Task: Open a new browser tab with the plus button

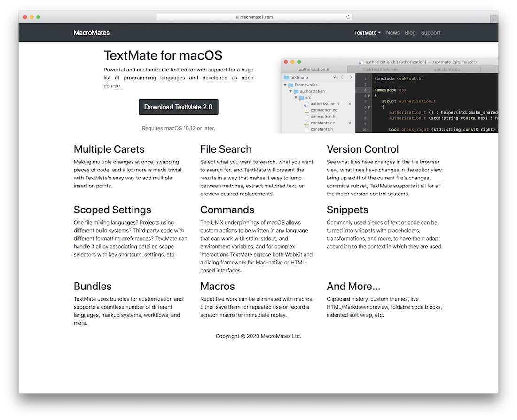Action: (x=493, y=19)
